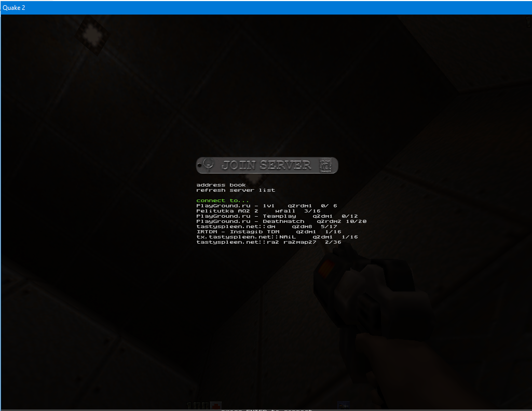Connect to tastyspleen.net::dm server

(x=267, y=227)
